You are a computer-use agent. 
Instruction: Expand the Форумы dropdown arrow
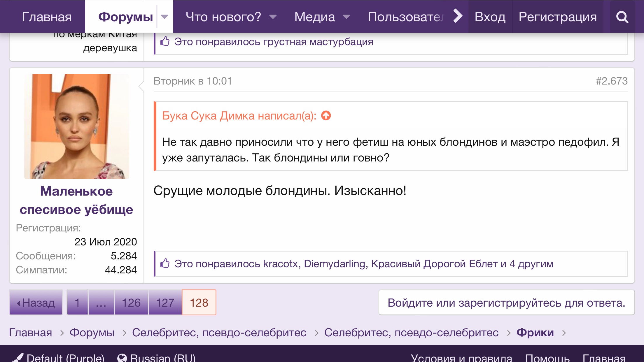pyautogui.click(x=164, y=17)
